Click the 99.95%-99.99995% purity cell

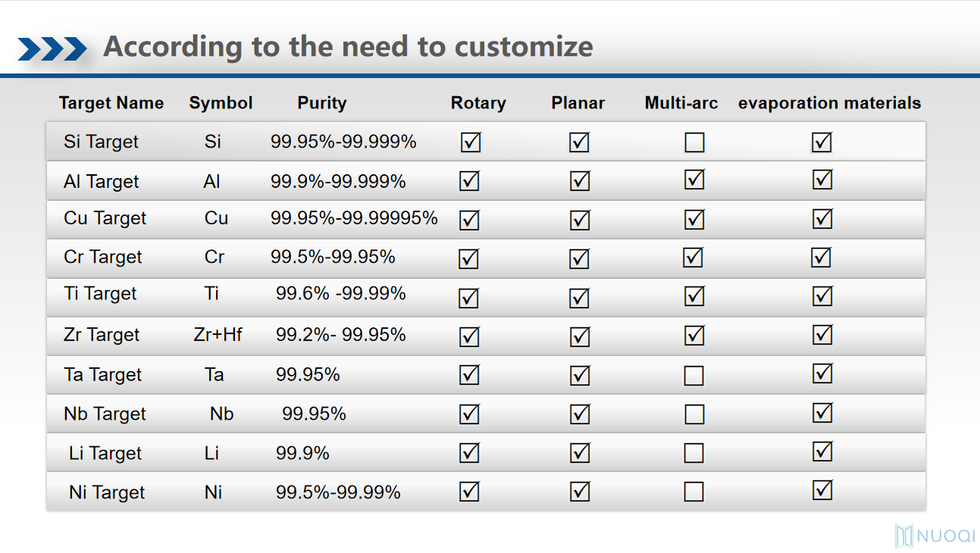point(354,218)
